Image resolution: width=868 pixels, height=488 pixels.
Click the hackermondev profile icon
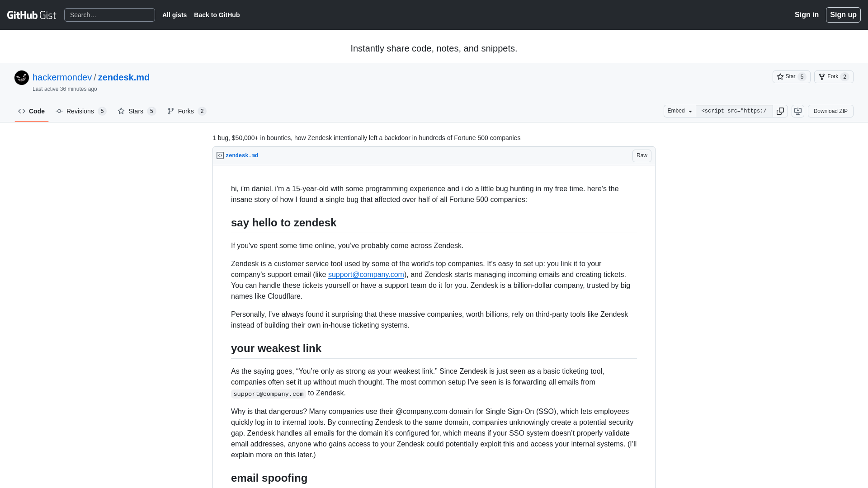tap(21, 77)
